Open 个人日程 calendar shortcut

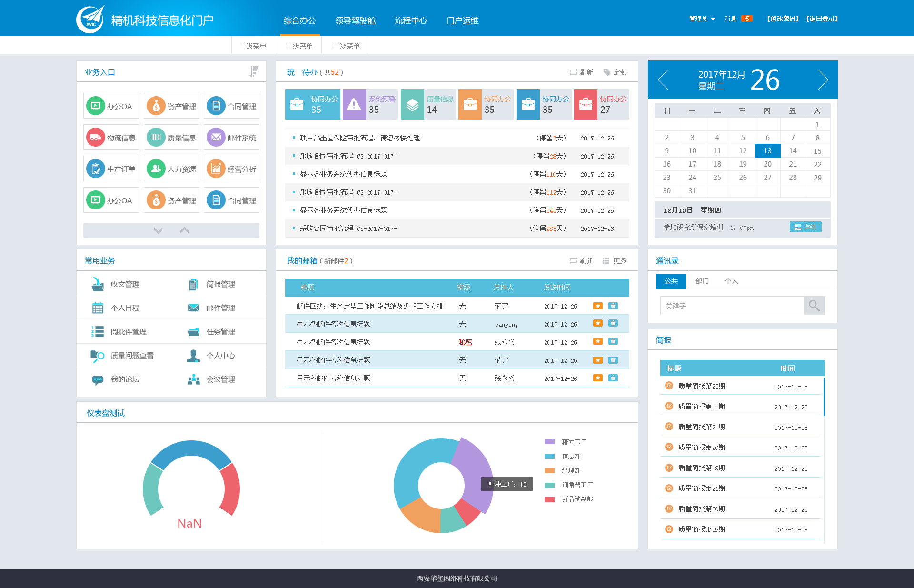click(x=116, y=308)
